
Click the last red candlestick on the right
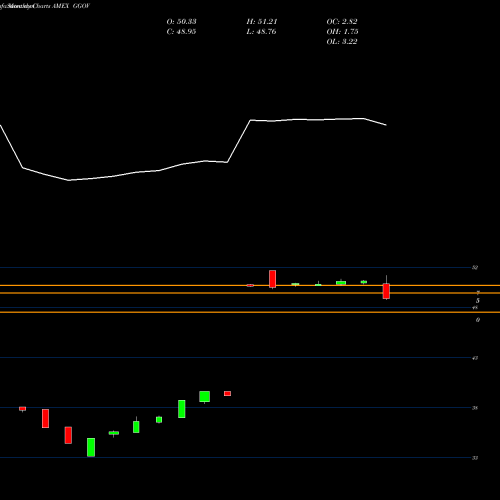pyautogui.click(x=386, y=291)
